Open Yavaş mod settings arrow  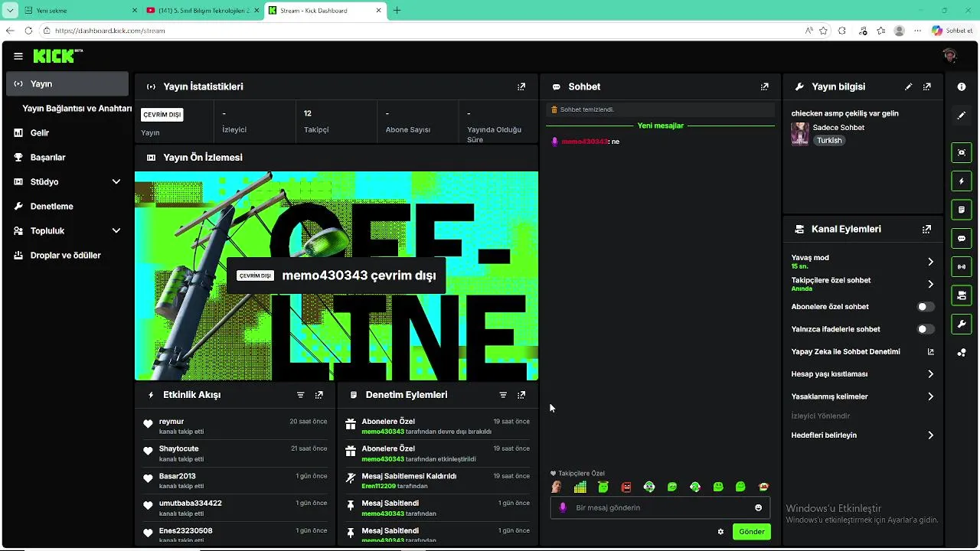[x=930, y=262]
